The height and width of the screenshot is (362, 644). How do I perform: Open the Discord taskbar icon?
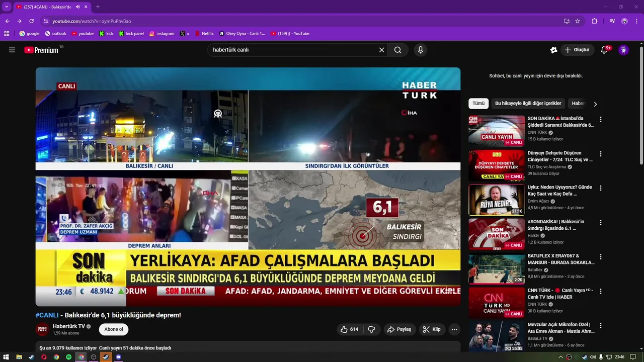(118, 357)
